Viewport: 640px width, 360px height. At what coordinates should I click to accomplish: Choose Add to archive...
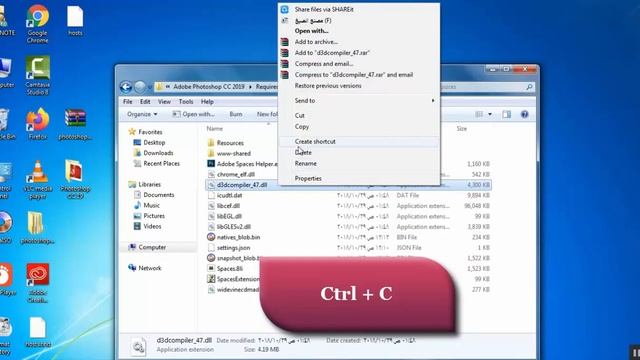coord(316,42)
